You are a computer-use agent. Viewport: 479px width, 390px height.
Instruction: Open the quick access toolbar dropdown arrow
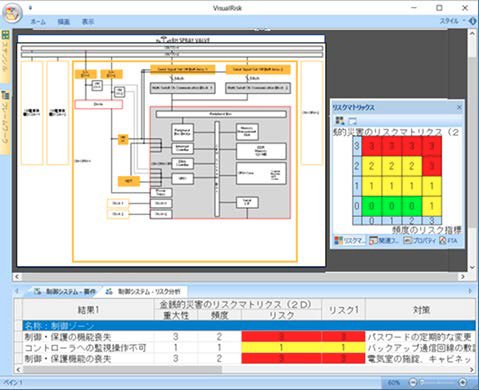point(30,7)
